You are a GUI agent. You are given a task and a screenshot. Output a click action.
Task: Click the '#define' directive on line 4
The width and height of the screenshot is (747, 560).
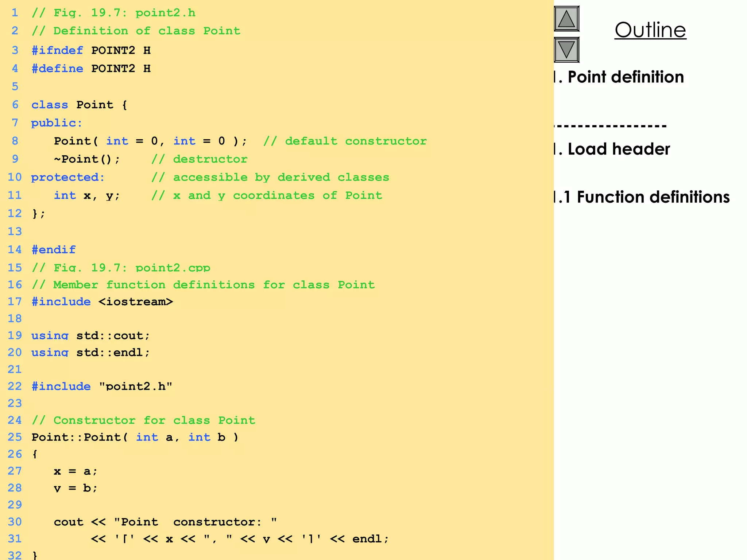click(x=57, y=68)
